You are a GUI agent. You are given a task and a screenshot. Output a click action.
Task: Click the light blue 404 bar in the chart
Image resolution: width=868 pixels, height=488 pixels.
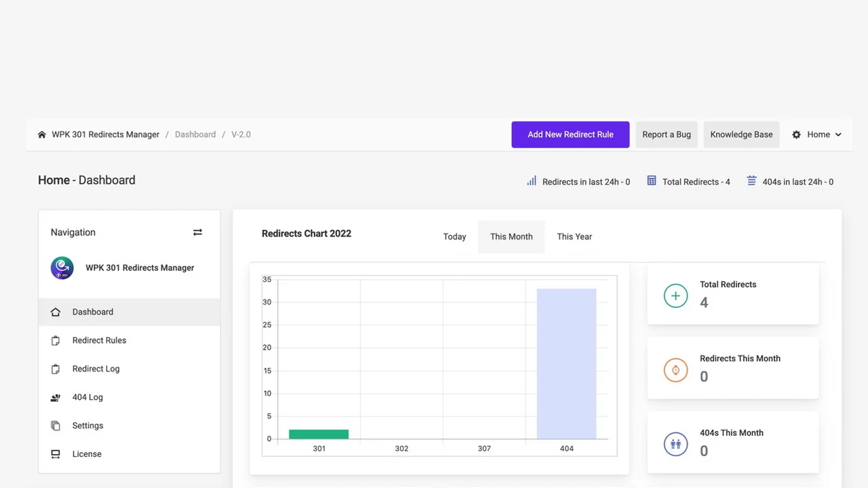566,364
